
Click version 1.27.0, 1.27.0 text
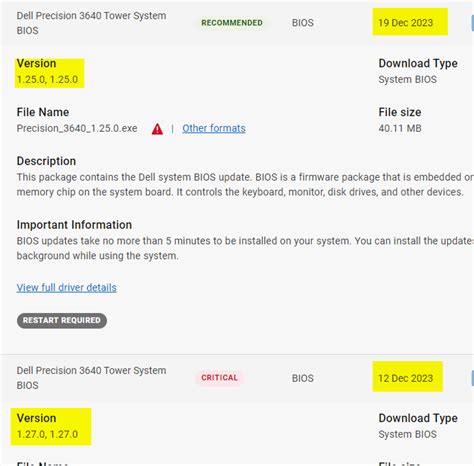pyautogui.click(x=47, y=434)
